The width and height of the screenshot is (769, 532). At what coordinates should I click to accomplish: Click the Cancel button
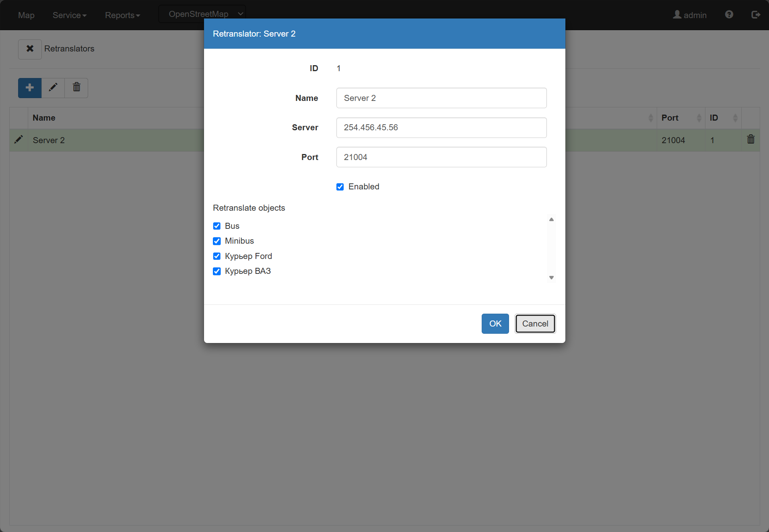tap(535, 324)
